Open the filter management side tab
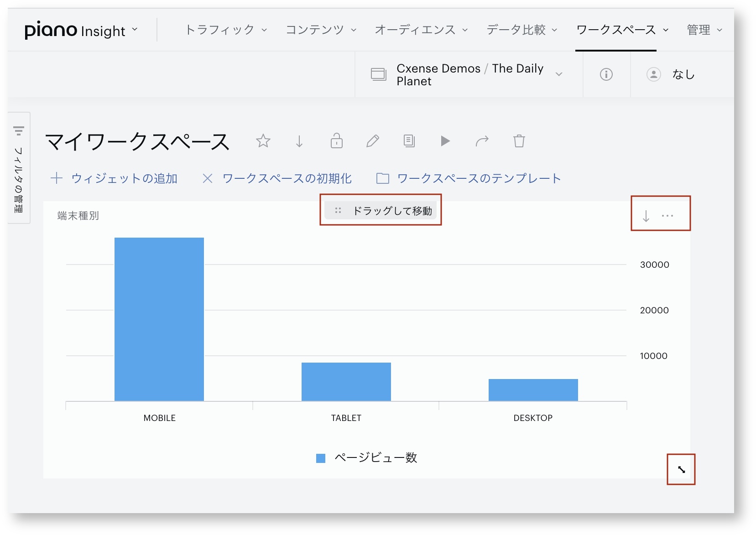Viewport: 756px width, 535px height. (x=19, y=168)
